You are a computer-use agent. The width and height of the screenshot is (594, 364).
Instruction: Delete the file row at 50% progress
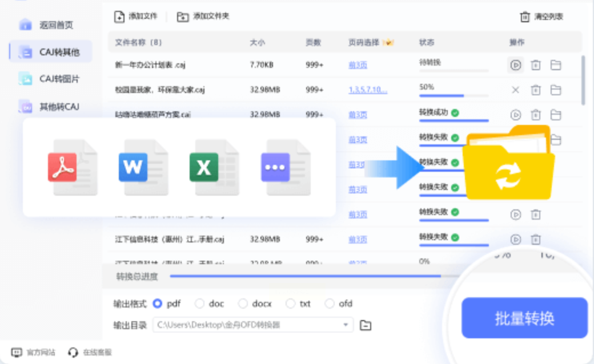[536, 90]
